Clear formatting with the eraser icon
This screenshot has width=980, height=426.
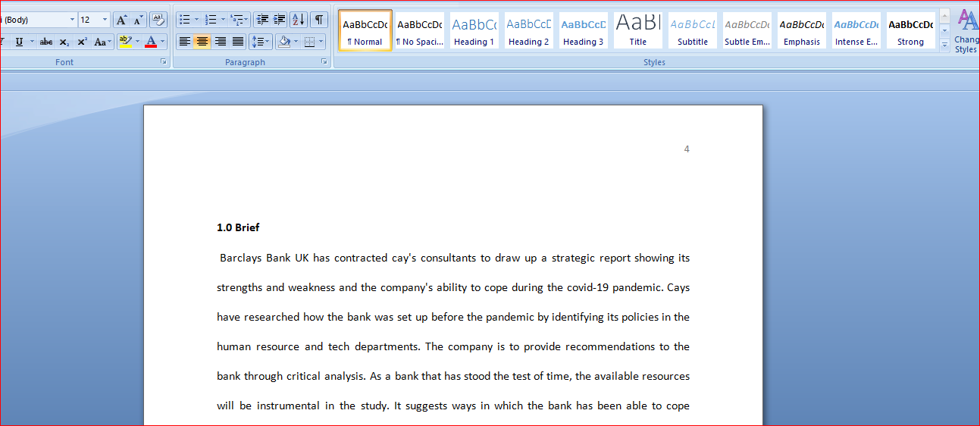(x=158, y=20)
